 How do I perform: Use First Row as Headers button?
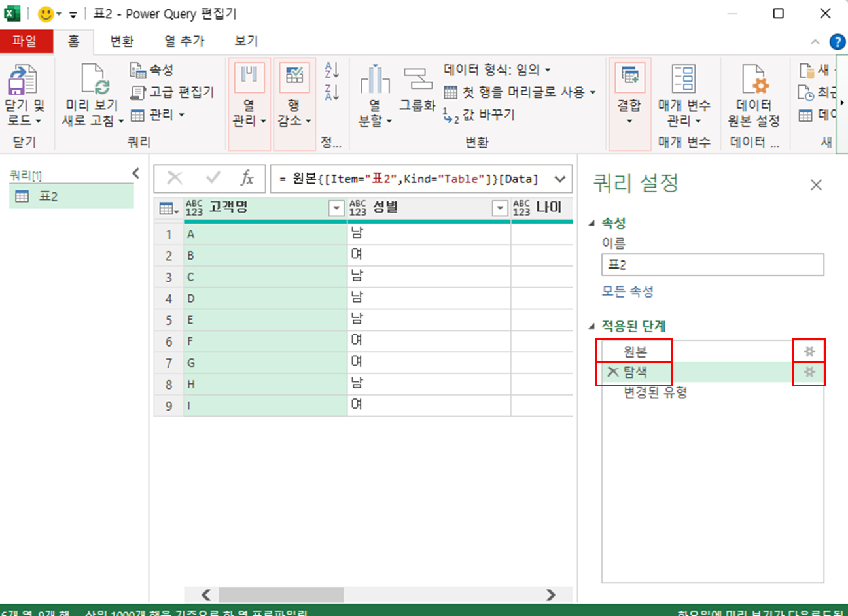[520, 92]
